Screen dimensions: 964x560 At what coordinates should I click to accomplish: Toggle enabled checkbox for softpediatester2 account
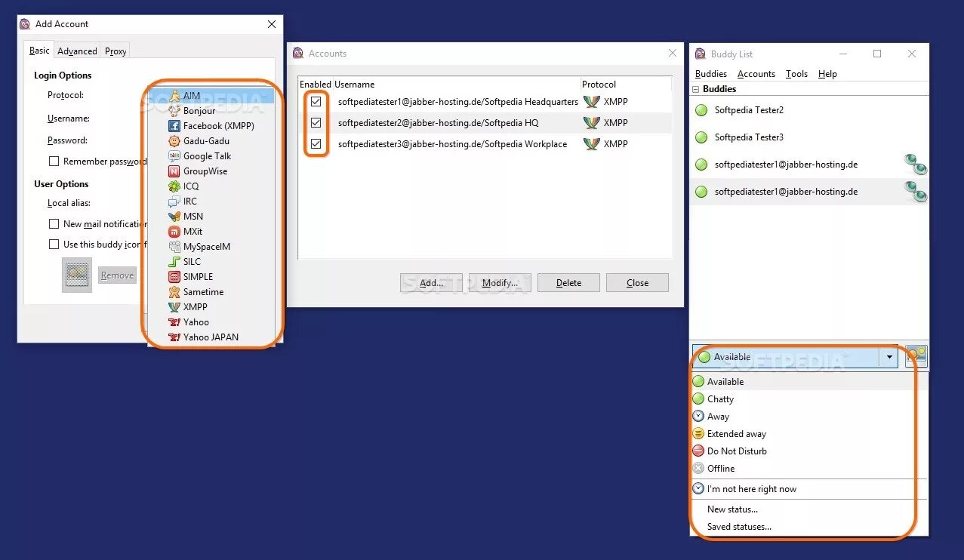(x=316, y=122)
